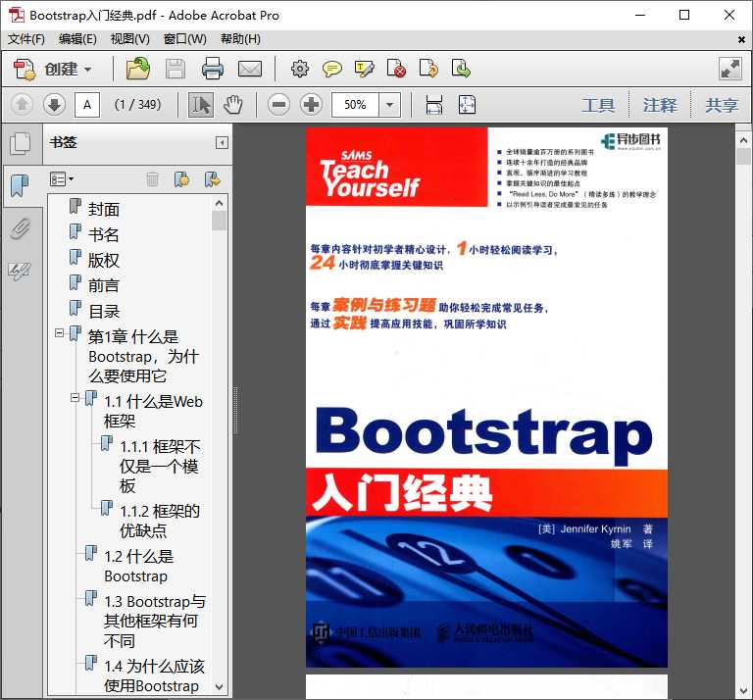The width and height of the screenshot is (753, 700).
Task: Click the Print icon
Action: coord(212,69)
